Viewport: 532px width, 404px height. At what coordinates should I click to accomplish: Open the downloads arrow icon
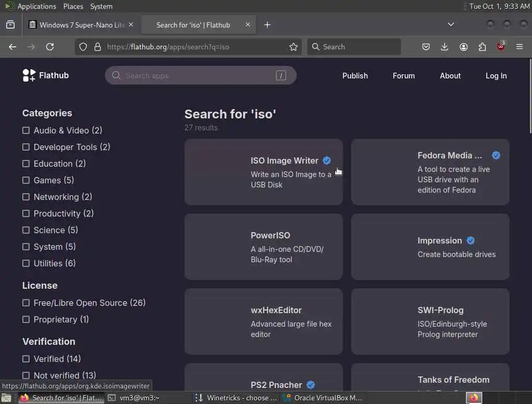pos(445,47)
